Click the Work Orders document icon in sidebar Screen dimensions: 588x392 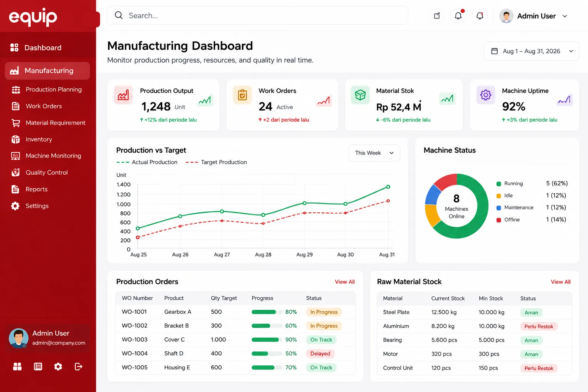pyautogui.click(x=16, y=106)
